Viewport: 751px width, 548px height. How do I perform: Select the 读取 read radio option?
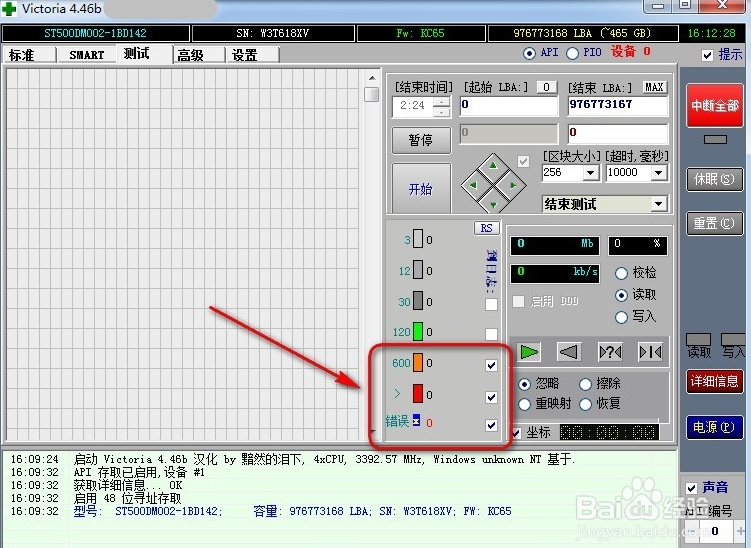click(x=621, y=295)
